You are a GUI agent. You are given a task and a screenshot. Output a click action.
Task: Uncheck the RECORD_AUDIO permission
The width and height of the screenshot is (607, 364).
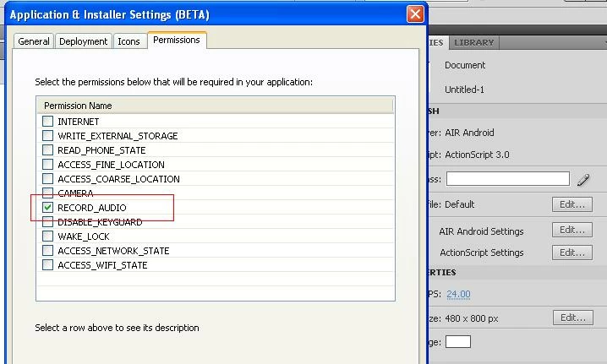click(x=47, y=208)
